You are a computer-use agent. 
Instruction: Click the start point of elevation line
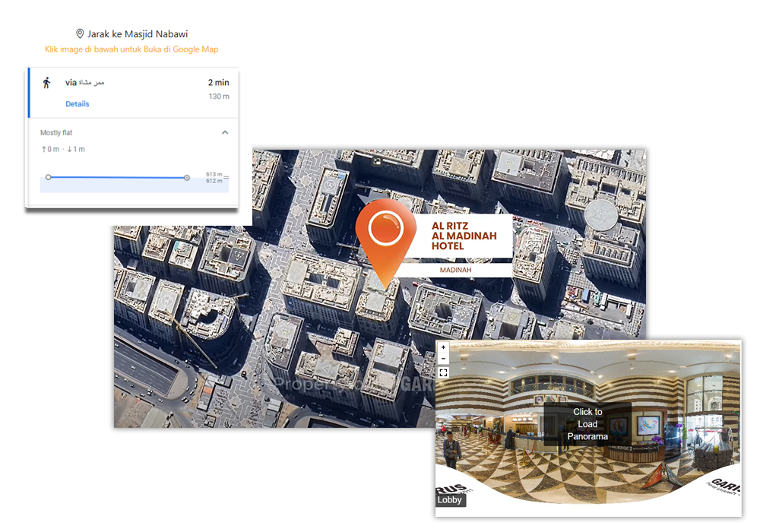click(x=49, y=177)
